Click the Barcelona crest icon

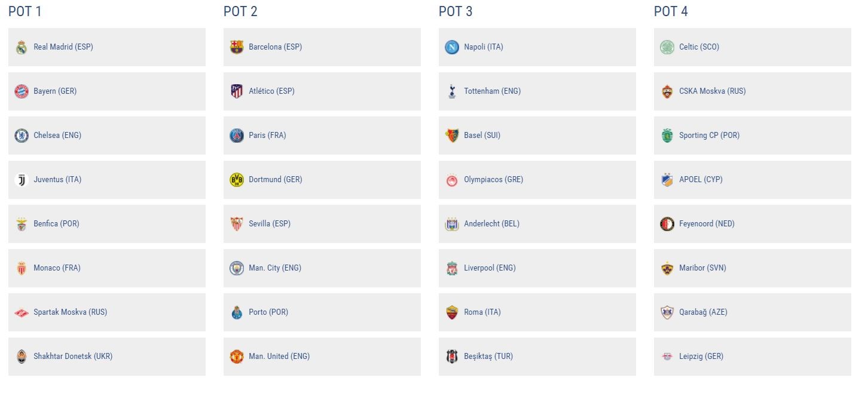(x=237, y=47)
